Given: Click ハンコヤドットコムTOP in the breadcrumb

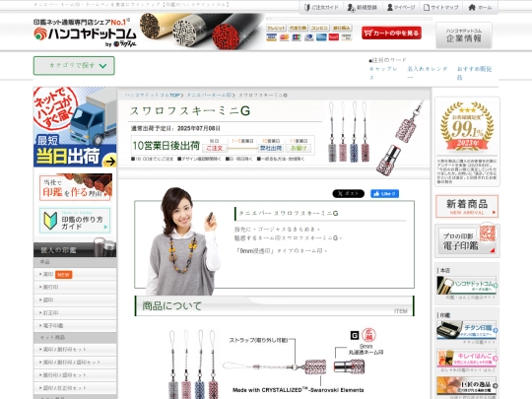Looking at the screenshot, I should [152, 95].
